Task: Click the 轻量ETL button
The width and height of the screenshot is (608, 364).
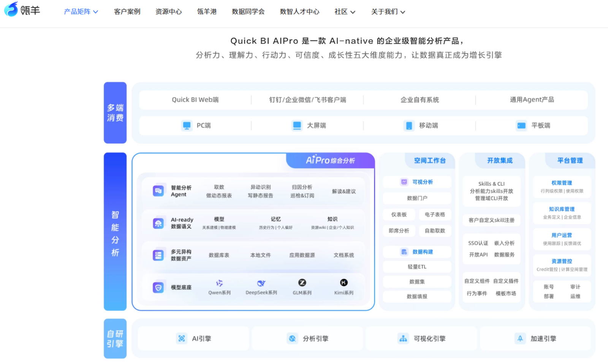Action: [417, 267]
